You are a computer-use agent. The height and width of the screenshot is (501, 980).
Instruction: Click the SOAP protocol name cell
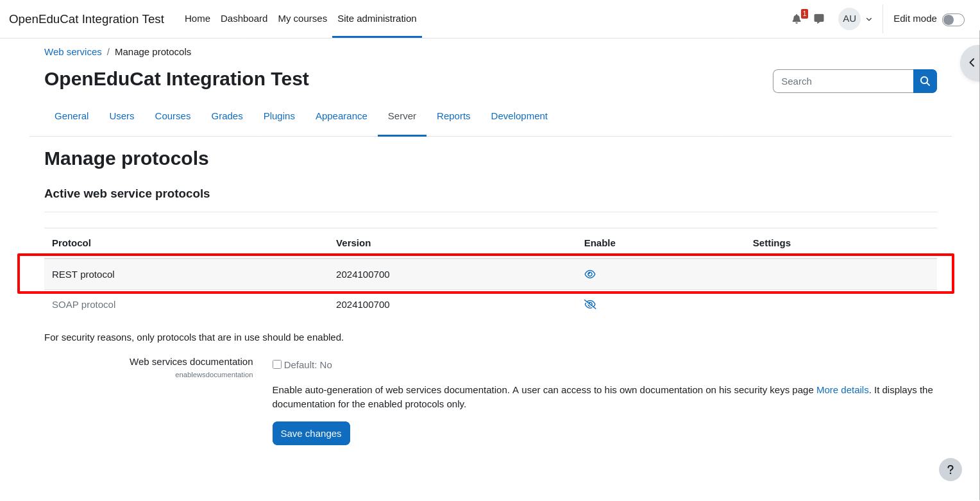pyautogui.click(x=84, y=305)
